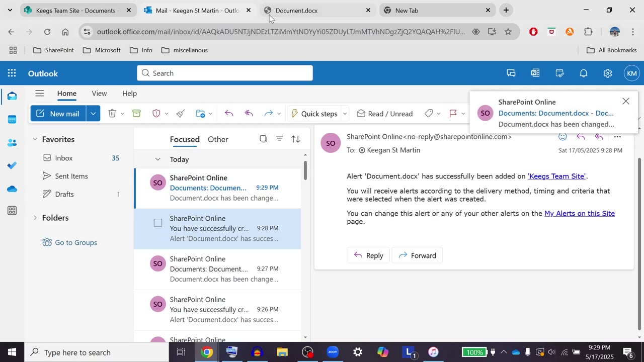Click Forward arrow in the ribbon
This screenshot has width=644, height=362.
(269, 114)
